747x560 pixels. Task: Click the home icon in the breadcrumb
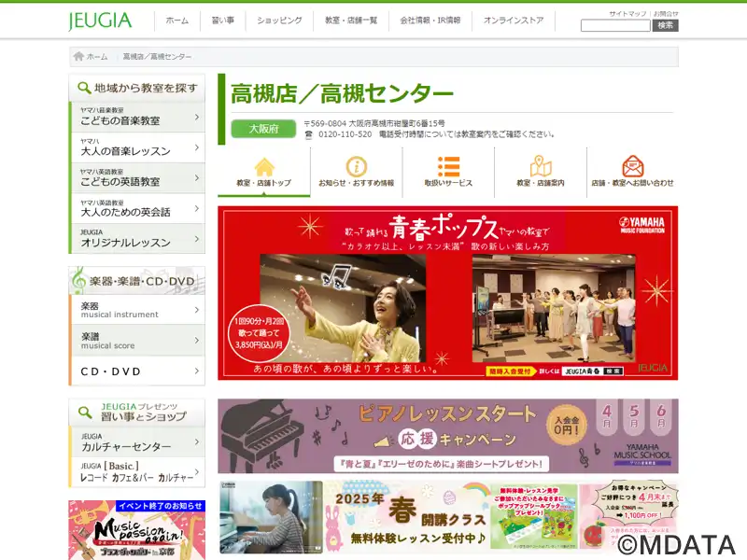(x=79, y=56)
